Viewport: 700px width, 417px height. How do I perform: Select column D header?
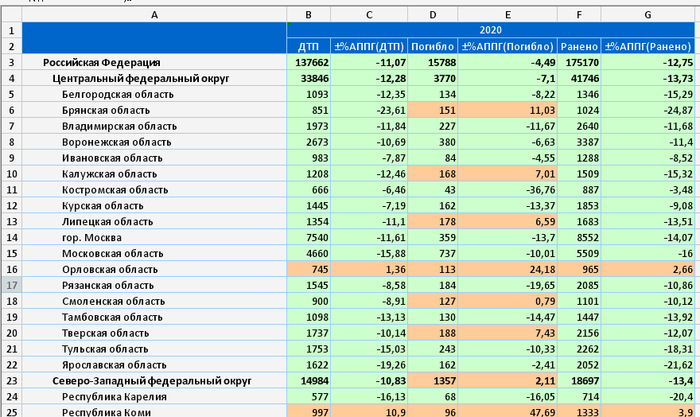tap(432, 15)
